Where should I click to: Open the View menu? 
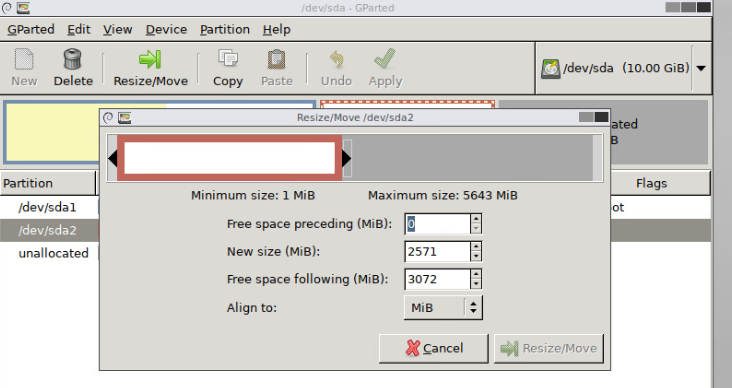coord(118,29)
